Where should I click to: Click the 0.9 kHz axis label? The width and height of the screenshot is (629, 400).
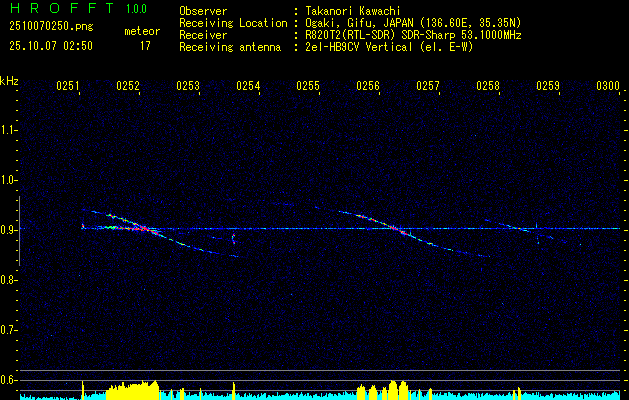point(8,230)
